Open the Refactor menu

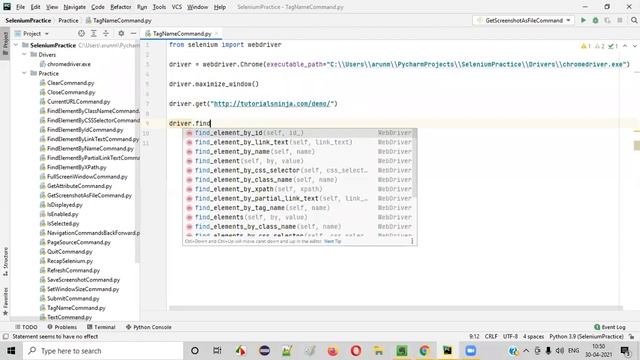(x=121, y=7)
